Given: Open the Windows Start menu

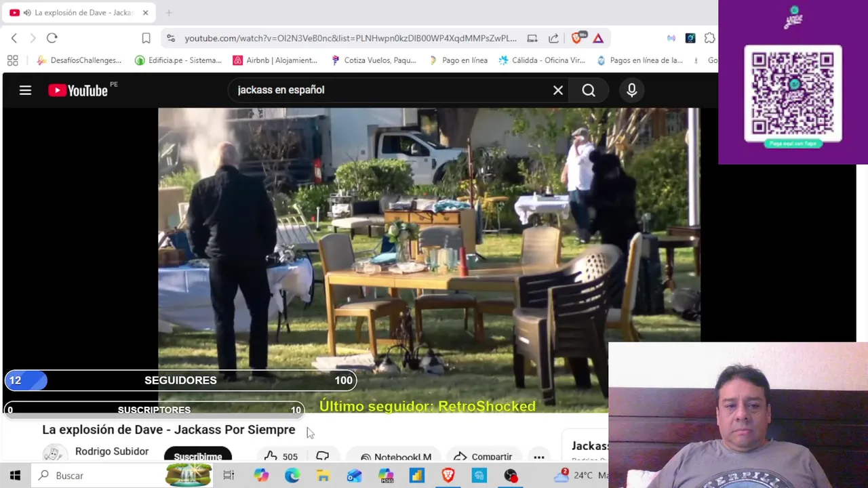Looking at the screenshot, I should (15, 475).
